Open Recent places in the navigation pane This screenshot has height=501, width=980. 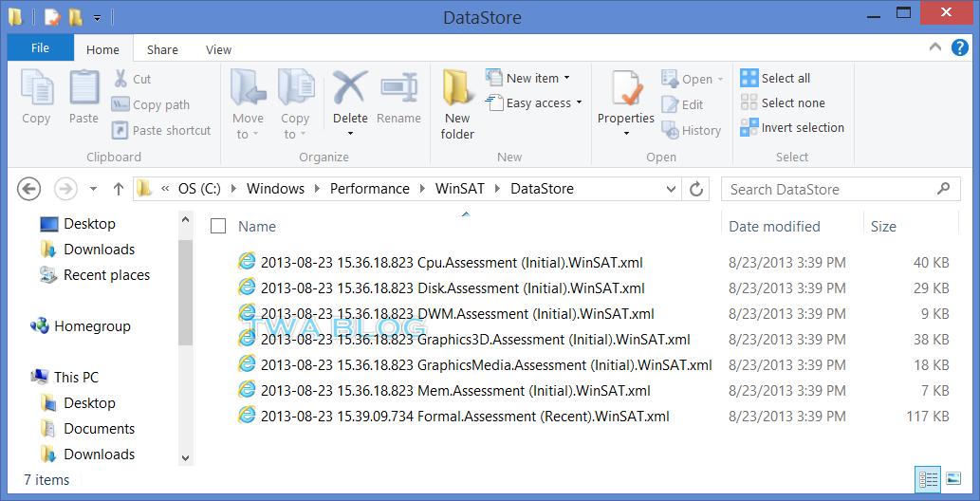(95, 274)
